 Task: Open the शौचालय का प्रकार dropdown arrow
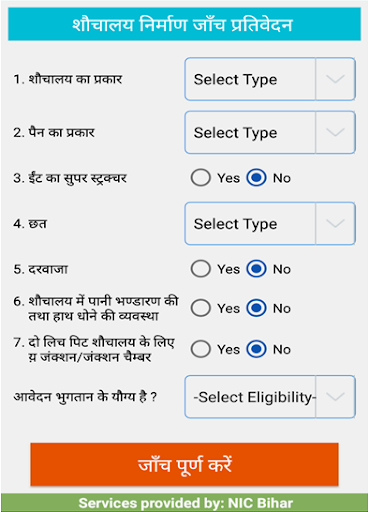(335, 79)
